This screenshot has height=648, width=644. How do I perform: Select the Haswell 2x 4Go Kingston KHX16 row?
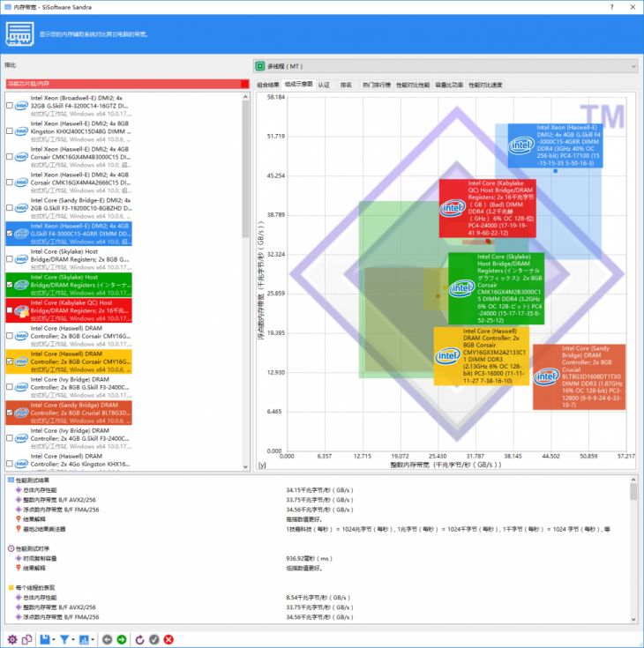[x=69, y=462]
